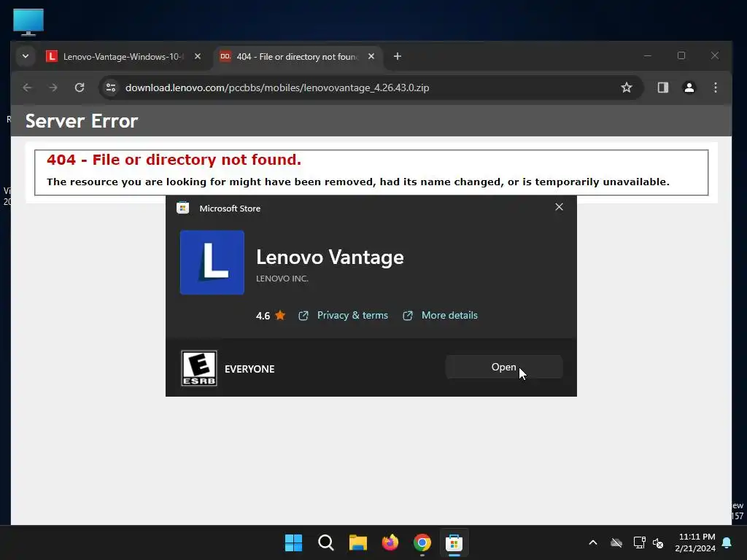Maximize the Chrome window
Screen dimensions: 747x560
[681, 55]
